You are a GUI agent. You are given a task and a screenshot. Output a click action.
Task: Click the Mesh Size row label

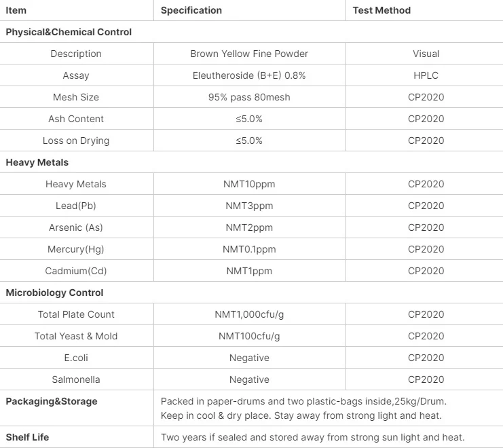coord(76,97)
